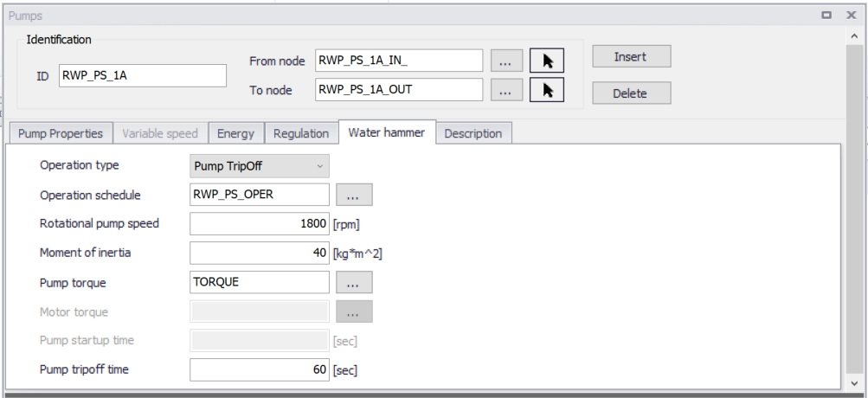Viewport: 868px width, 398px height.
Task: Browse the Pump torque curve
Action: click(354, 282)
